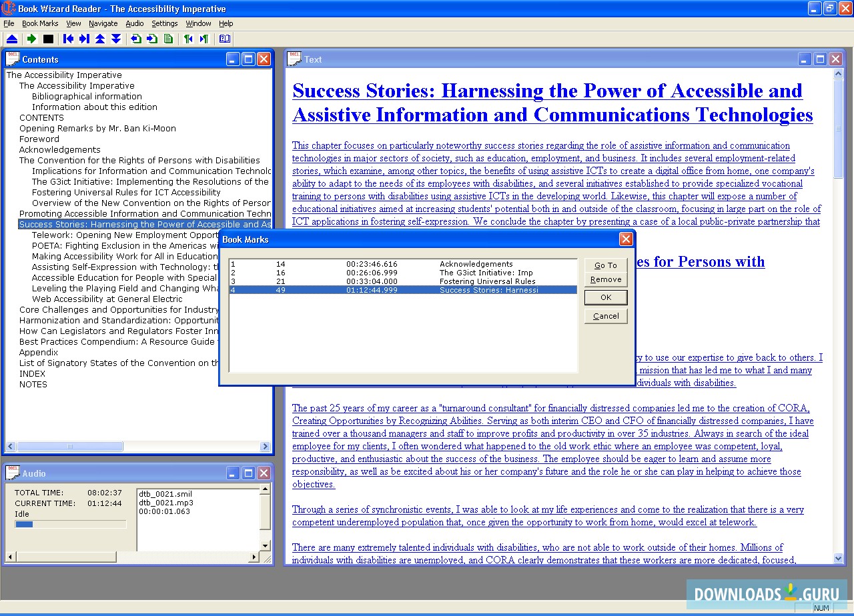
Task: Select Web Accessibility at General Electric entry
Action: tap(107, 299)
